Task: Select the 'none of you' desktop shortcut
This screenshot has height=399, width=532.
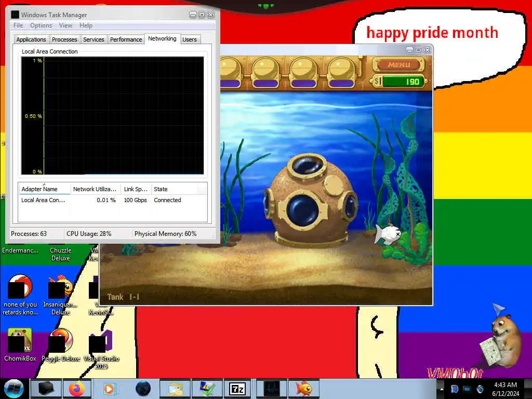Action: click(x=20, y=295)
